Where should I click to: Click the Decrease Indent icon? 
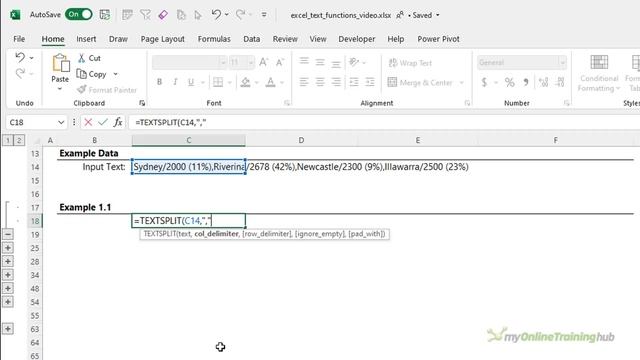[x=354, y=82]
